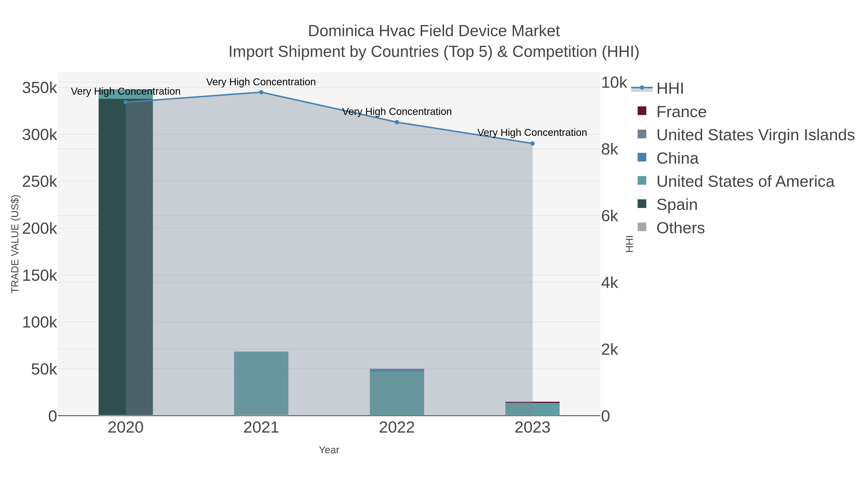Click the 100k trade value tick label
The width and height of the screenshot is (868, 488).
40,322
